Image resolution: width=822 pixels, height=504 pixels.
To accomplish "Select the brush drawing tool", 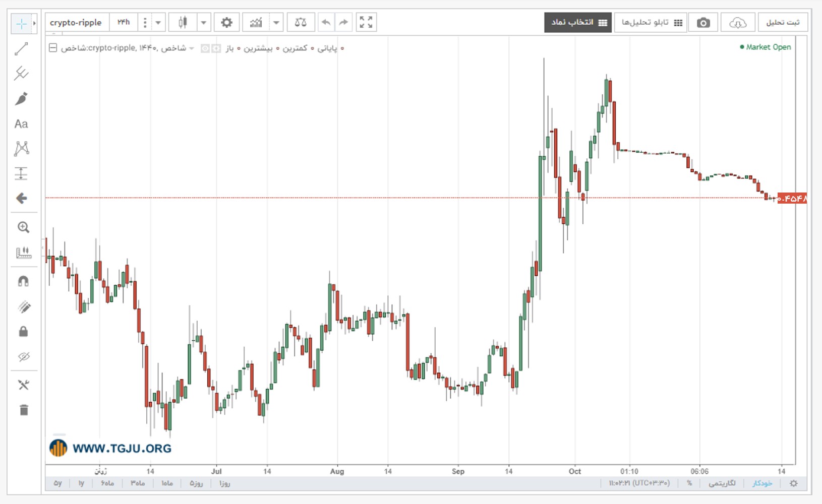I will click(x=21, y=99).
